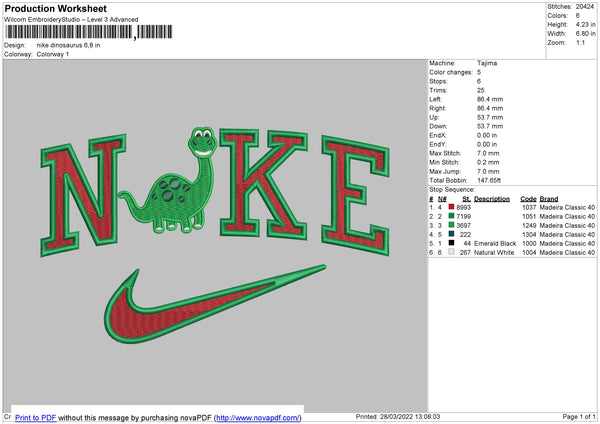Click the Natural White description text
Screen dimensions: 600x424
click(x=494, y=253)
